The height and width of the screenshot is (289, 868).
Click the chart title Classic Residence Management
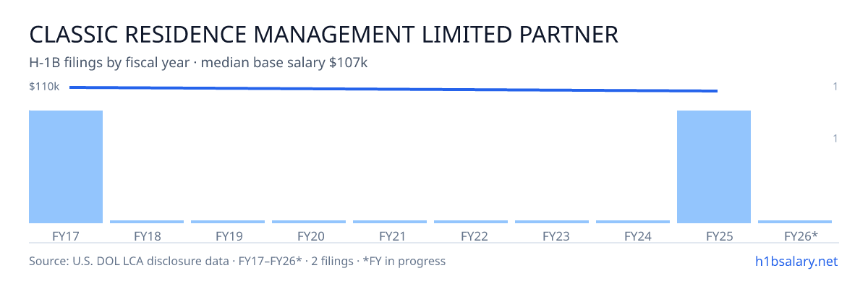[x=323, y=35]
